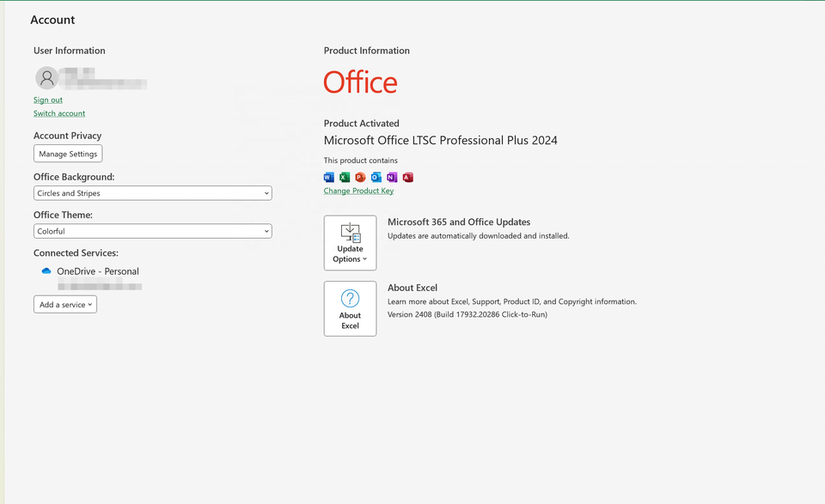Viewport: 825px width, 504px height.
Task: Click the PowerPoint product icon
Action: coord(360,177)
